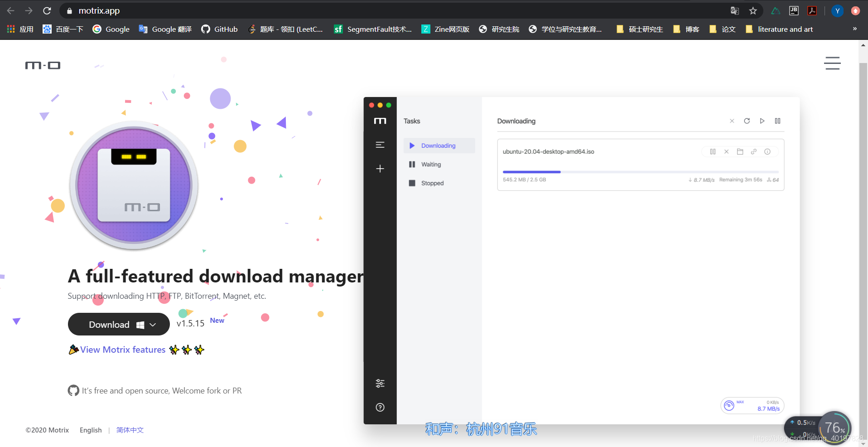Open the 百度一下 bookmark
The height and width of the screenshot is (447, 868).
pos(63,29)
